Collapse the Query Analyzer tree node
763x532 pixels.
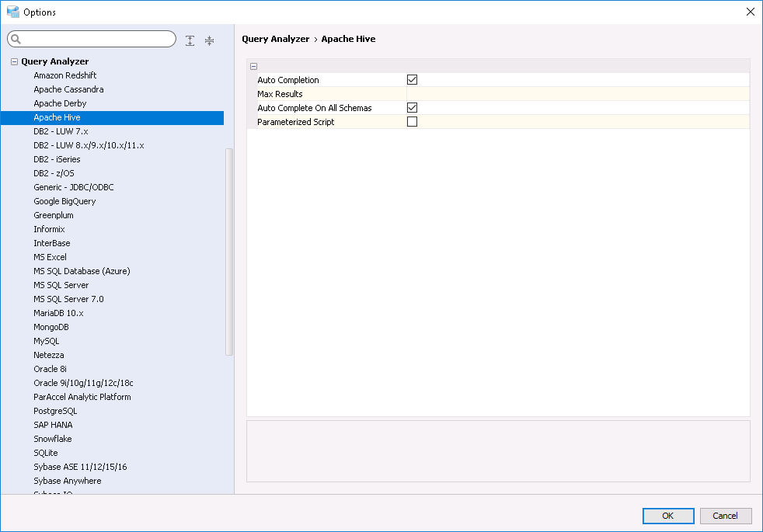click(14, 61)
